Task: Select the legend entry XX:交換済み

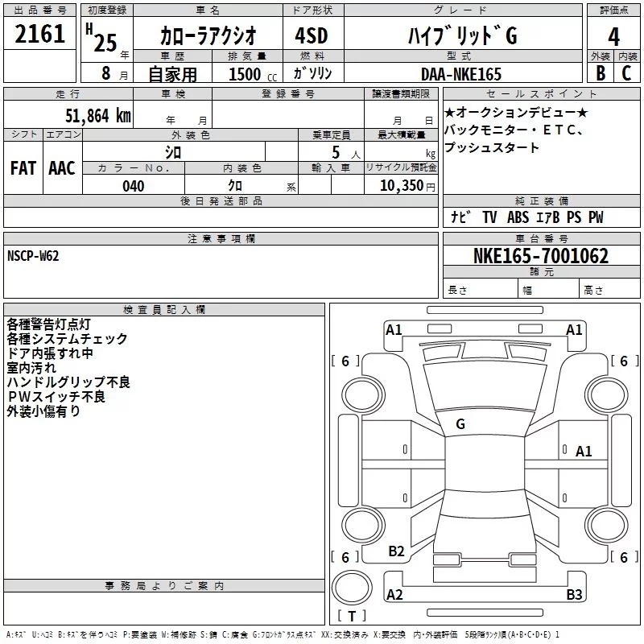Action: 345,634
